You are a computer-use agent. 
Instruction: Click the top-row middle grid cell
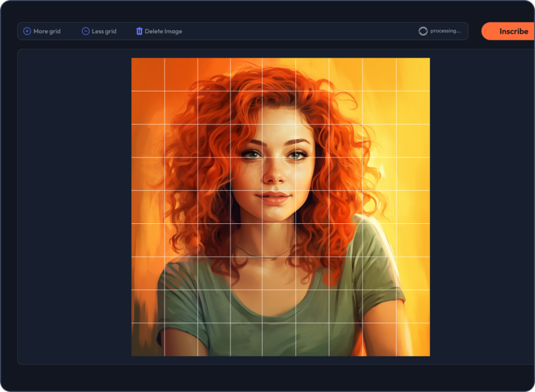pyautogui.click(x=279, y=74)
